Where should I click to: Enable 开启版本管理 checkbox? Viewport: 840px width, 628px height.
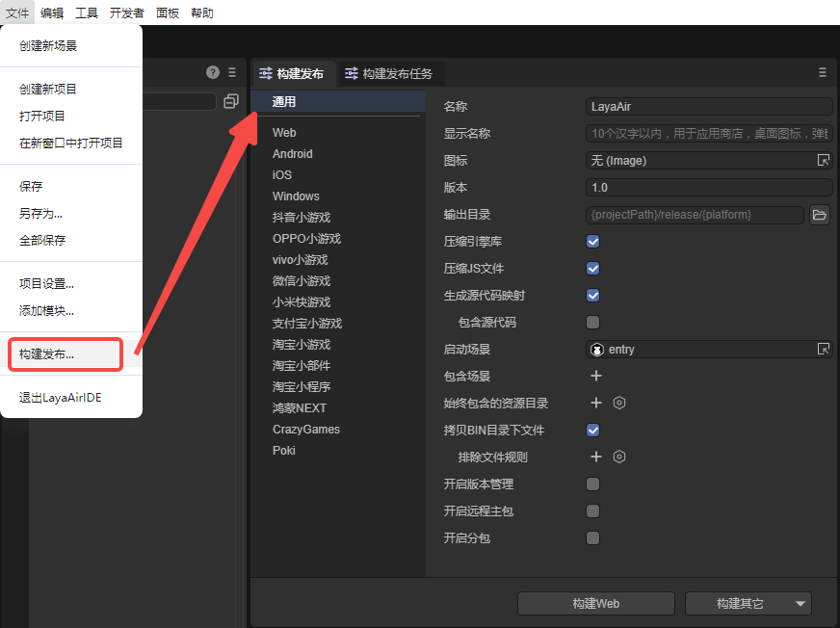coord(593,484)
